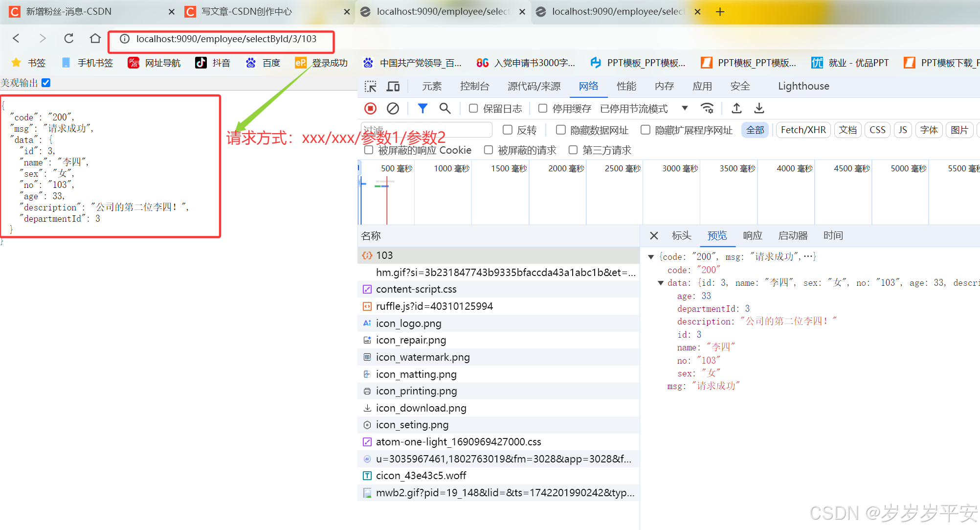980x530 pixels.
Task: Check 停用缓存 to disable cache
Action: point(543,108)
